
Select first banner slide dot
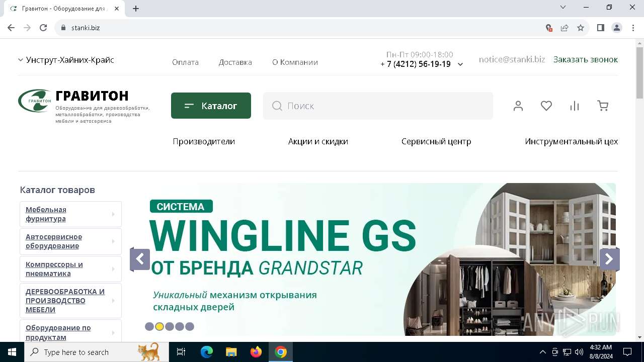tap(149, 326)
